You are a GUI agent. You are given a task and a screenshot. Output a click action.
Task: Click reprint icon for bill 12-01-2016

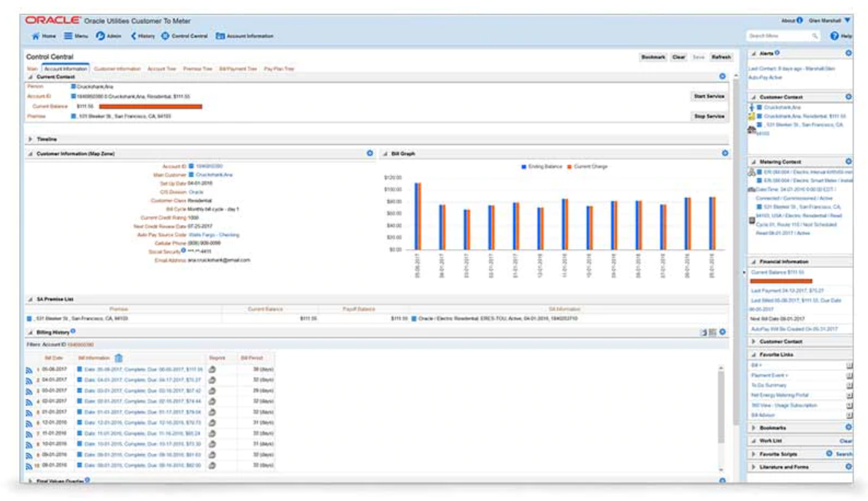(212, 423)
